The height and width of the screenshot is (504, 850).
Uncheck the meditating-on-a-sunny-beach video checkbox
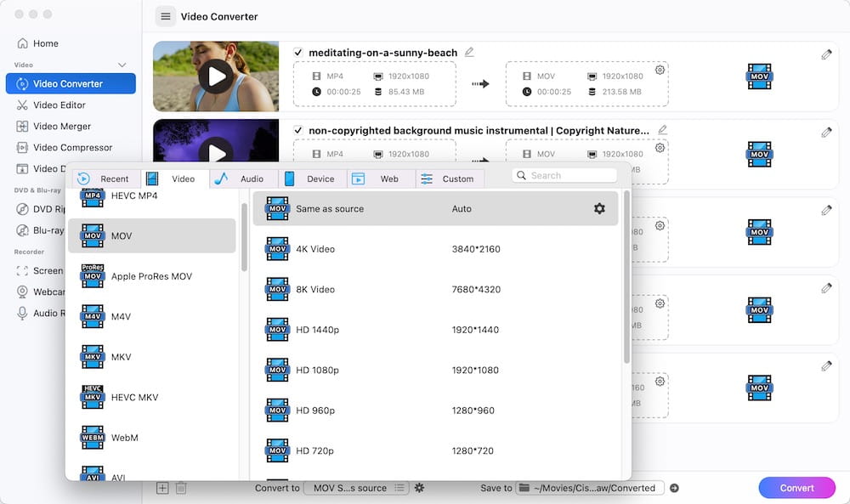[297, 53]
